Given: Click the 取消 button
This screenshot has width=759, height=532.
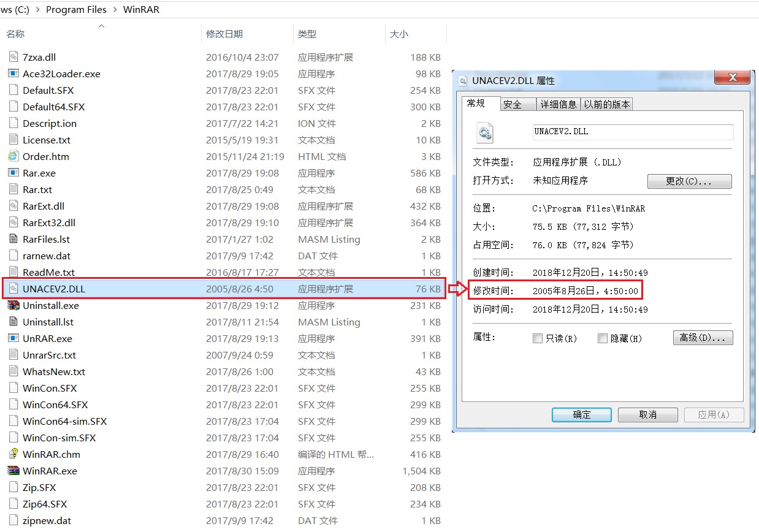Looking at the screenshot, I should (x=647, y=415).
